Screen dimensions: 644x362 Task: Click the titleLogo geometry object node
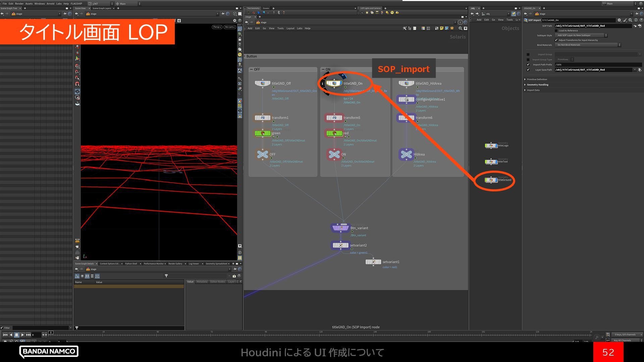point(491,145)
